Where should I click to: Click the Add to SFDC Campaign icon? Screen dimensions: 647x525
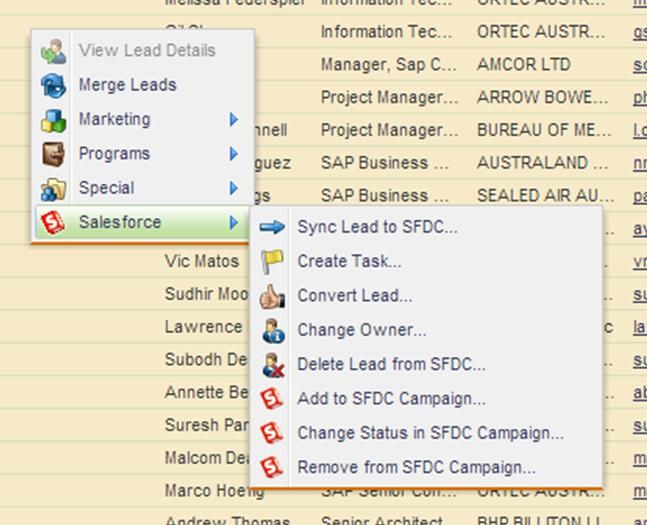point(272,399)
